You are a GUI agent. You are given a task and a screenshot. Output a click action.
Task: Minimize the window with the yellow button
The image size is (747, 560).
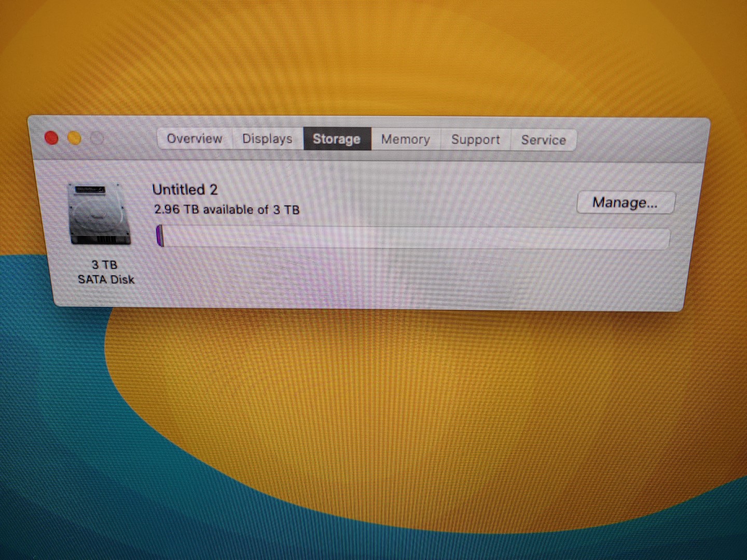click(x=75, y=138)
